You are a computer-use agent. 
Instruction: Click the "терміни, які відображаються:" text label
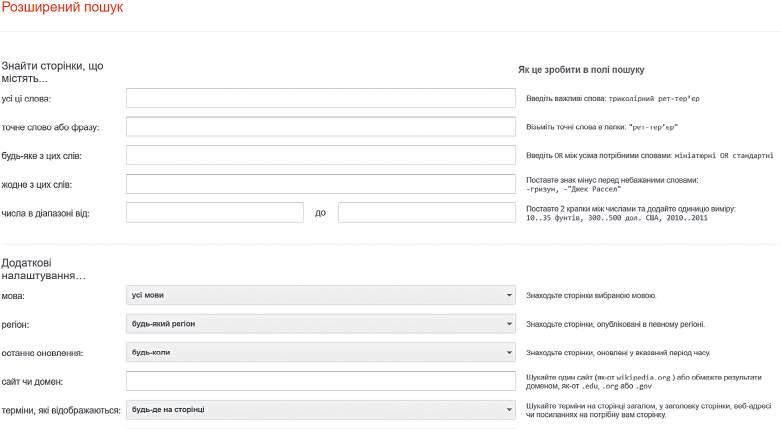pyautogui.click(x=61, y=411)
